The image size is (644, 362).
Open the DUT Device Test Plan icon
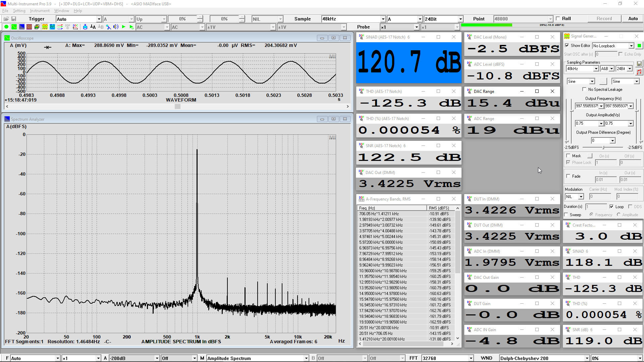(52, 27)
